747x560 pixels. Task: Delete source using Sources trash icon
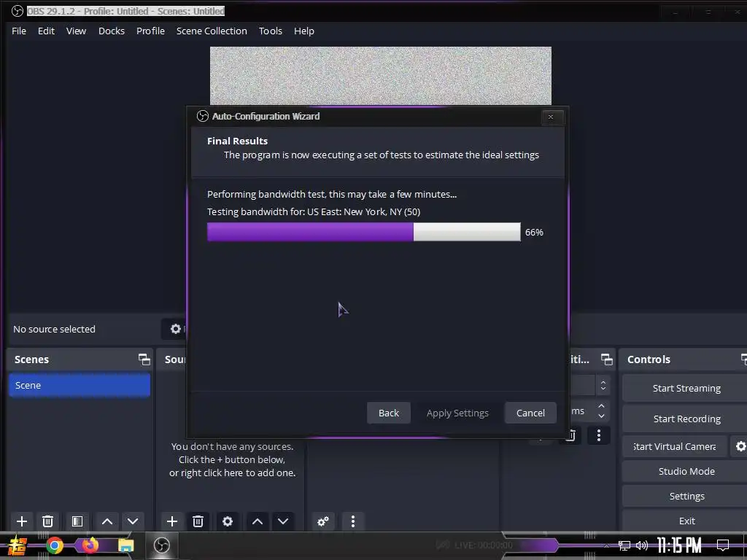coord(198,521)
